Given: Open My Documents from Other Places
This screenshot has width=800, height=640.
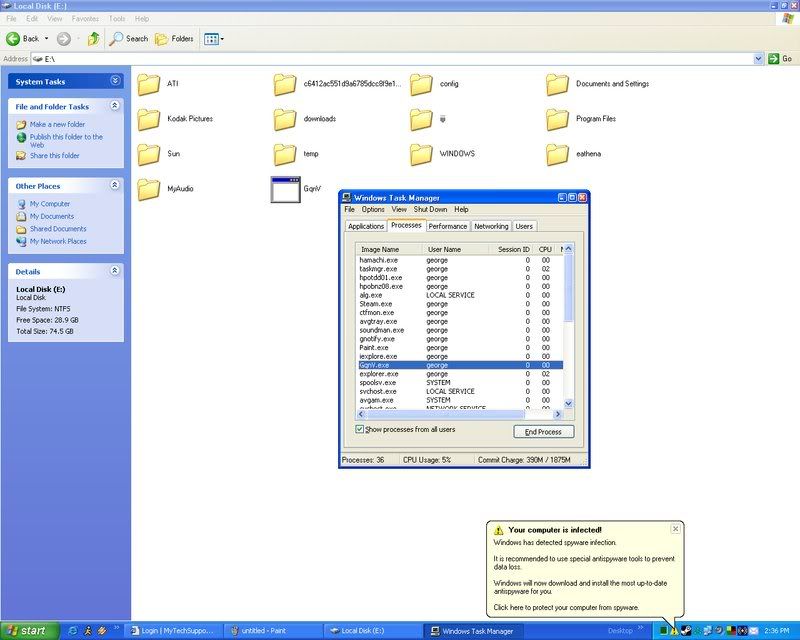Looking at the screenshot, I should coord(52,216).
